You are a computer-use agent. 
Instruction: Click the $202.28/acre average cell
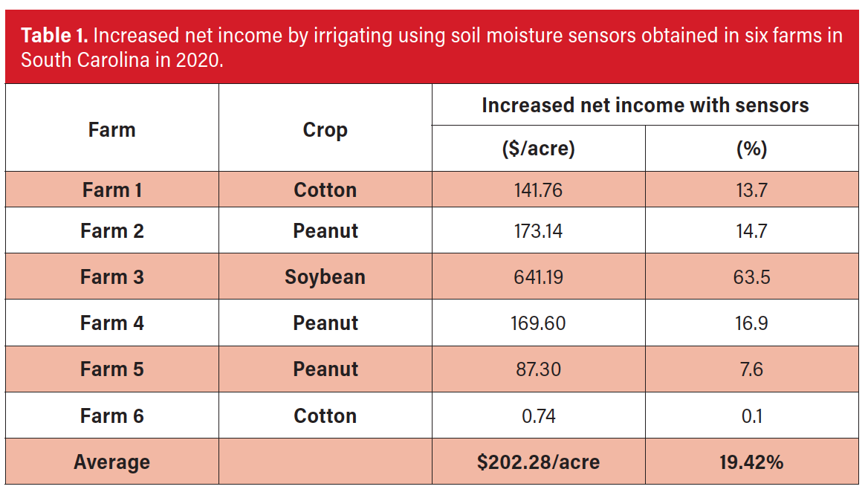coord(538,462)
